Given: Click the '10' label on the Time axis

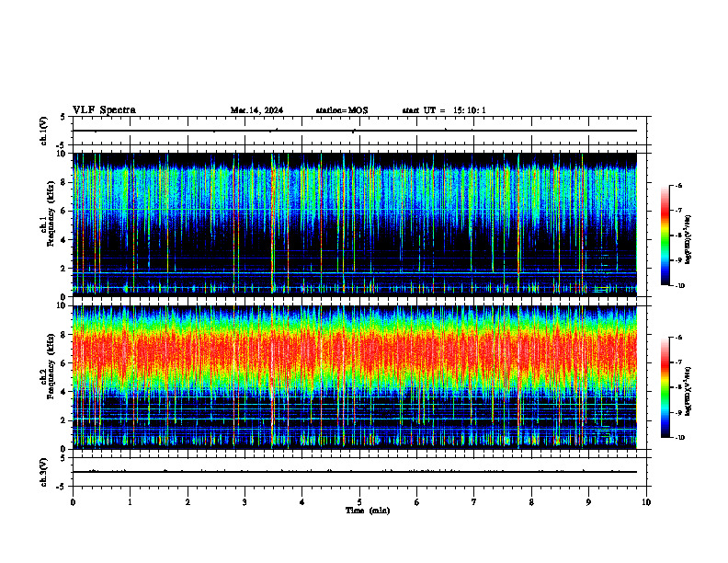Looking at the screenshot, I should (x=646, y=501).
